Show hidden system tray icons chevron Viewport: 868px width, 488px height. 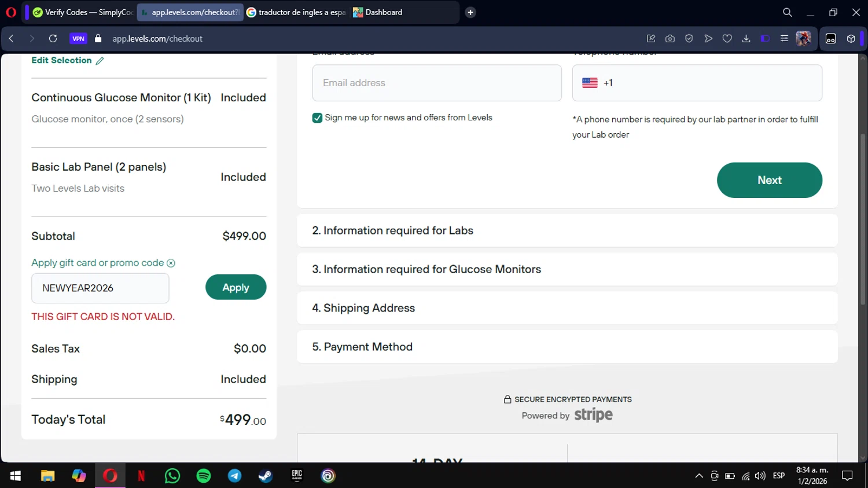pos(699,476)
